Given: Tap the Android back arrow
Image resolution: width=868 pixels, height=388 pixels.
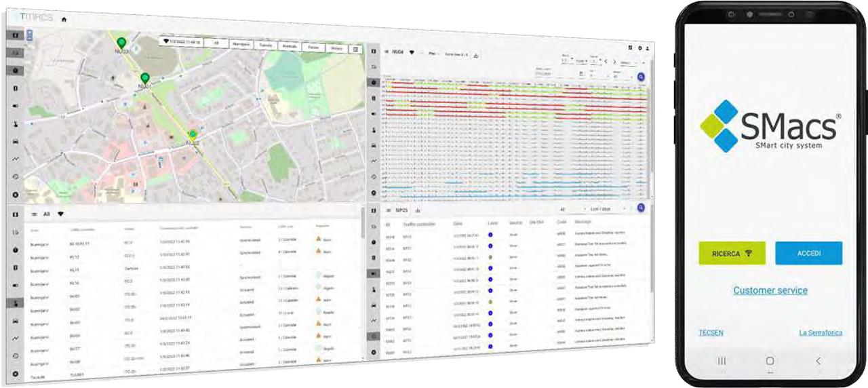Looking at the screenshot, I should pyautogui.click(x=818, y=361).
